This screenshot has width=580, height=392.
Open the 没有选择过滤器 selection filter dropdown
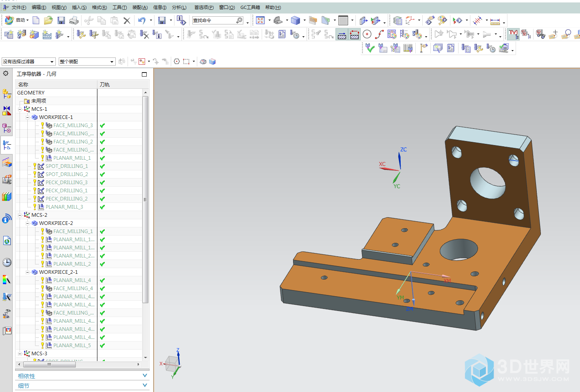[x=29, y=62]
